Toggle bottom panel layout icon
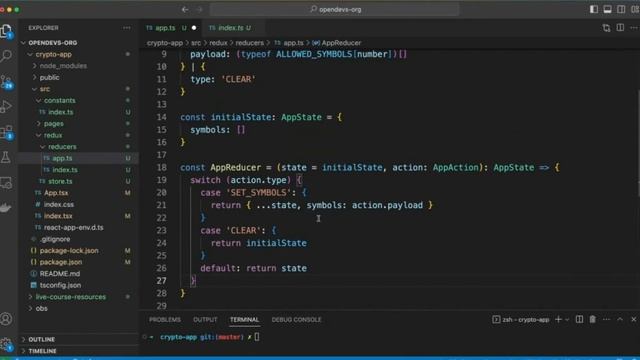 607,9
